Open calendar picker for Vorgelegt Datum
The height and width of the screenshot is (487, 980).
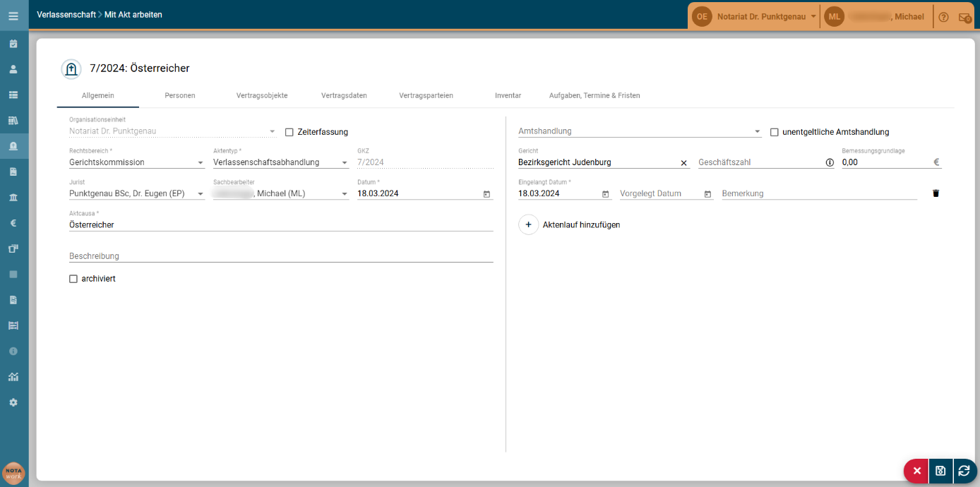[707, 193]
